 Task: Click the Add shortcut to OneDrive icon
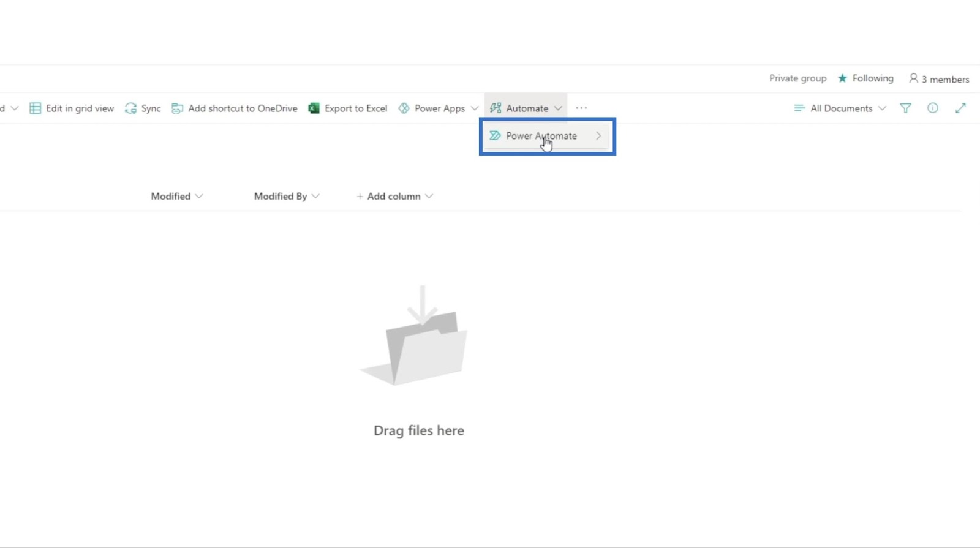[177, 108]
